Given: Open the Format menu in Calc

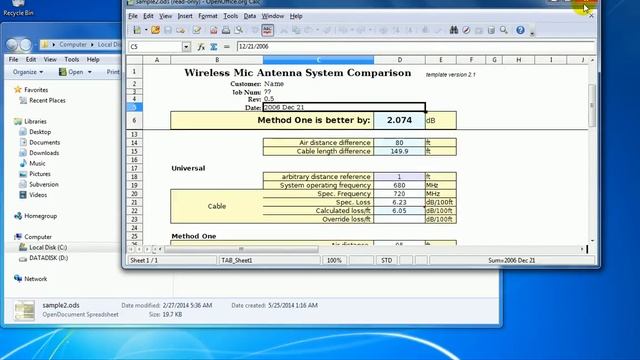Looking at the screenshot, I should pos(208,16).
